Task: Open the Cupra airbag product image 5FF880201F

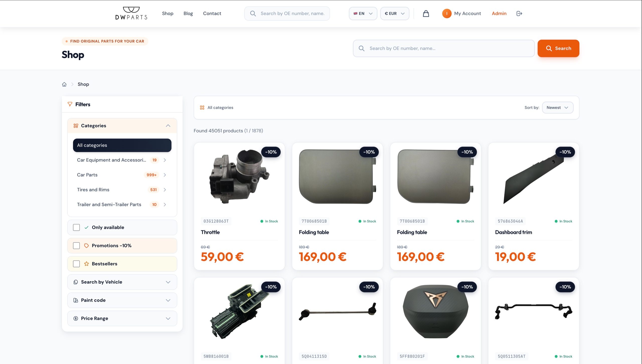Action: pyautogui.click(x=435, y=311)
